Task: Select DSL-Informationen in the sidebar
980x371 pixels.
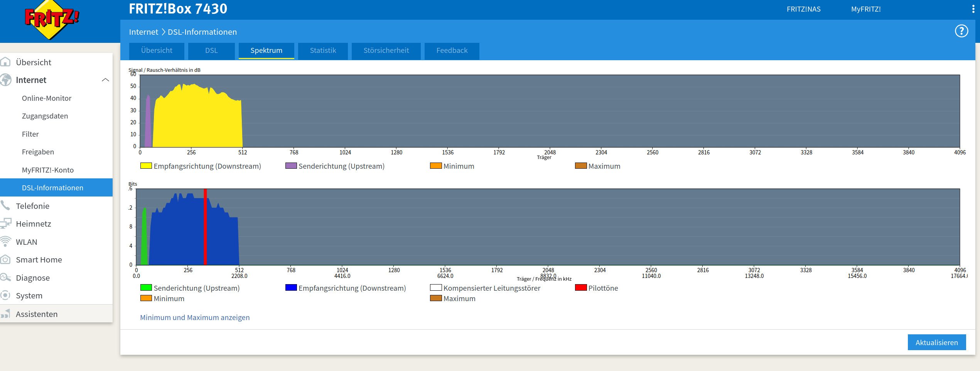Action: click(56, 188)
